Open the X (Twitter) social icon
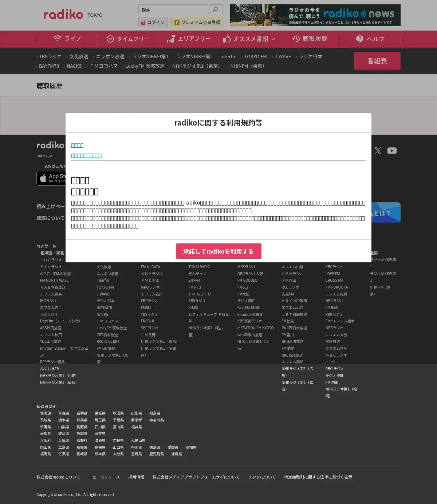The height and width of the screenshot is (504, 437). [378, 151]
